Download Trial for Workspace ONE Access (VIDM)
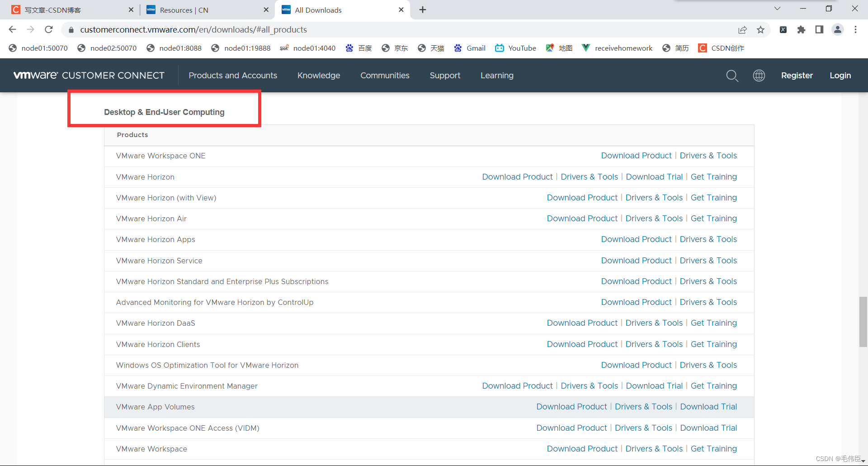This screenshot has width=868, height=466. 708,428
